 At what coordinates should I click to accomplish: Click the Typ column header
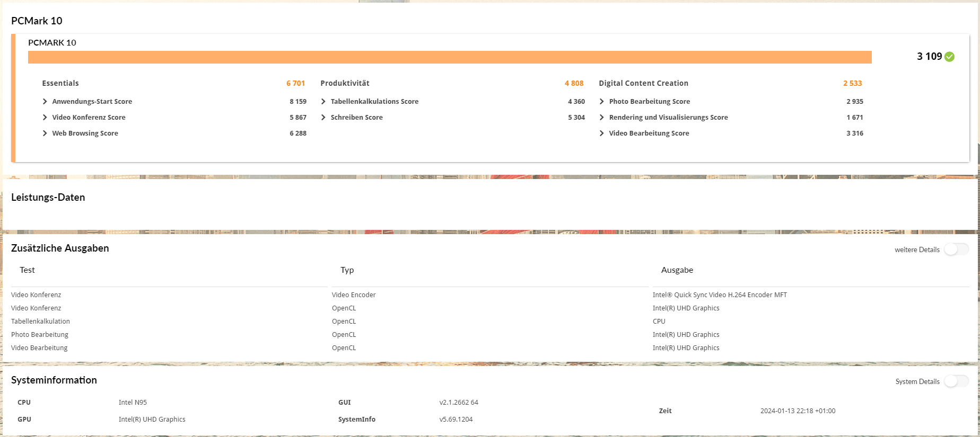pos(347,270)
